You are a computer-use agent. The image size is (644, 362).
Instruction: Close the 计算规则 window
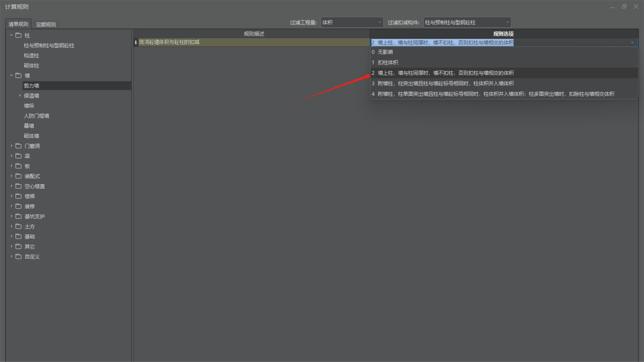tap(636, 7)
